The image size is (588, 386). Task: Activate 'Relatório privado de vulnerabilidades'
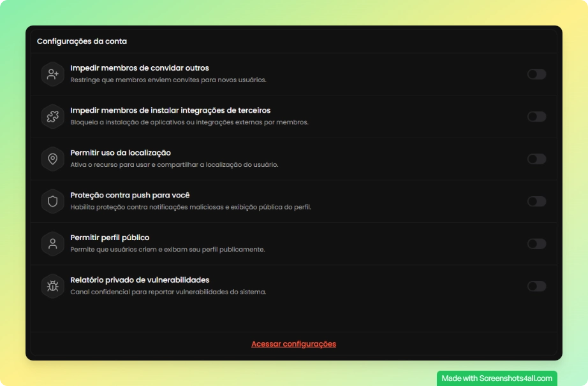[536, 286]
